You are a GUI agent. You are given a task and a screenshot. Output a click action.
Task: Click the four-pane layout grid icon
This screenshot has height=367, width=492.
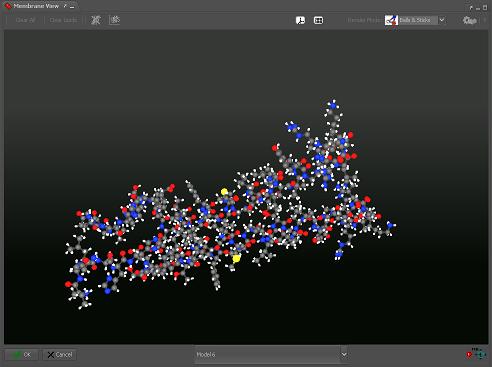point(318,20)
